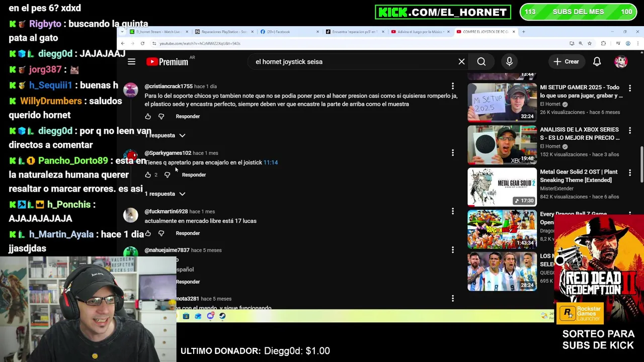
Task: Open the Metal Gear Solid 2 OST thumbnail
Action: (x=502, y=187)
